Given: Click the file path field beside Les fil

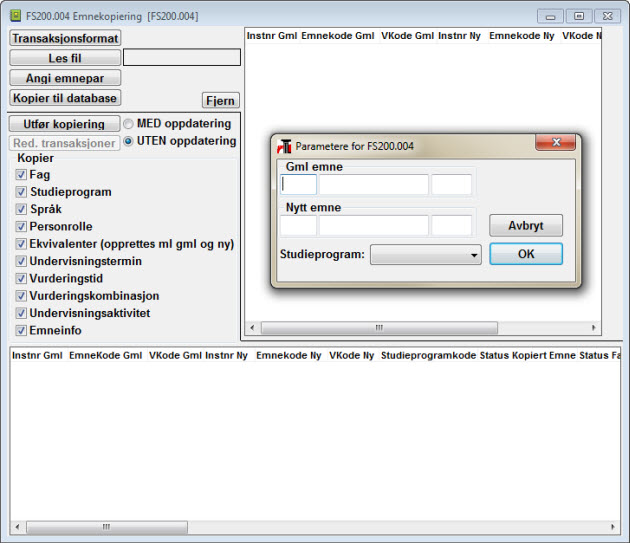Looking at the screenshot, I should [182, 57].
